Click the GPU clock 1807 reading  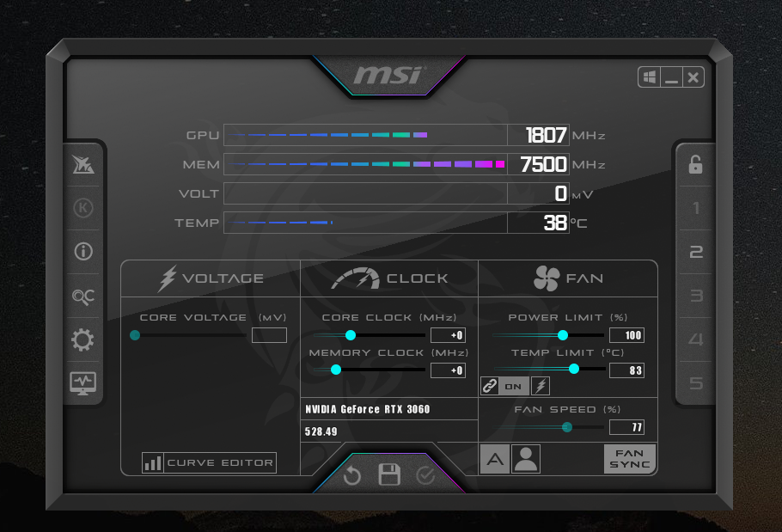pos(546,135)
